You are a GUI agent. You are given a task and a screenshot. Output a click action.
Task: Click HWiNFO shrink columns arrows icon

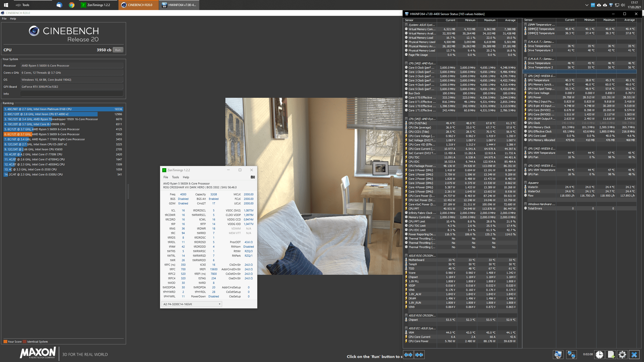point(419,355)
